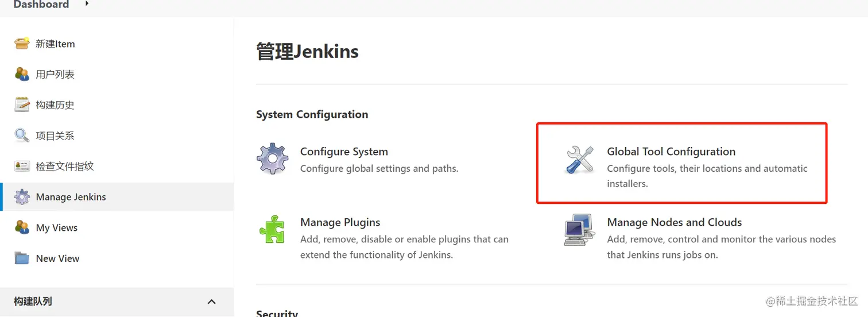The image size is (868, 317).
Task: Click the Global Tool Configuration wrench icon
Action: tap(579, 159)
